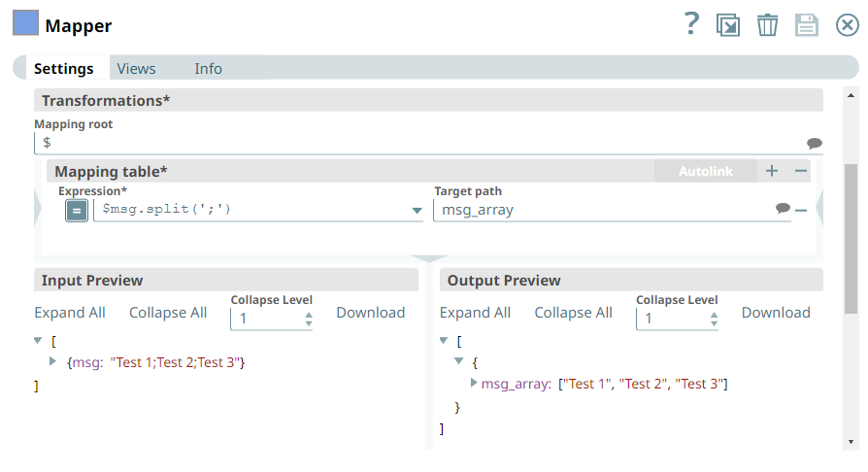Click the Mapping root input field
Viewport: 868px width, 472px height.
[x=417, y=143]
